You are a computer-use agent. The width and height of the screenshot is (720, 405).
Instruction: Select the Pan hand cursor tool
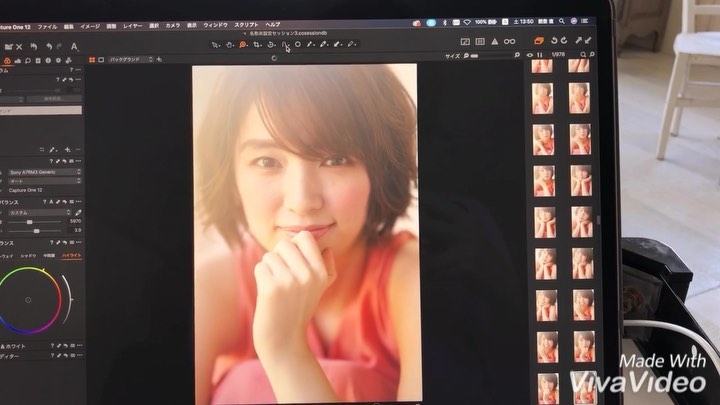click(x=229, y=45)
